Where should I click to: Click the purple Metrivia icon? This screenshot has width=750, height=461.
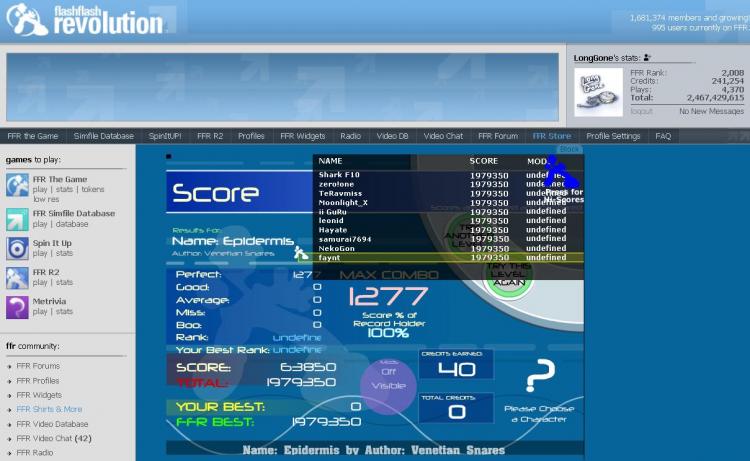click(17, 307)
